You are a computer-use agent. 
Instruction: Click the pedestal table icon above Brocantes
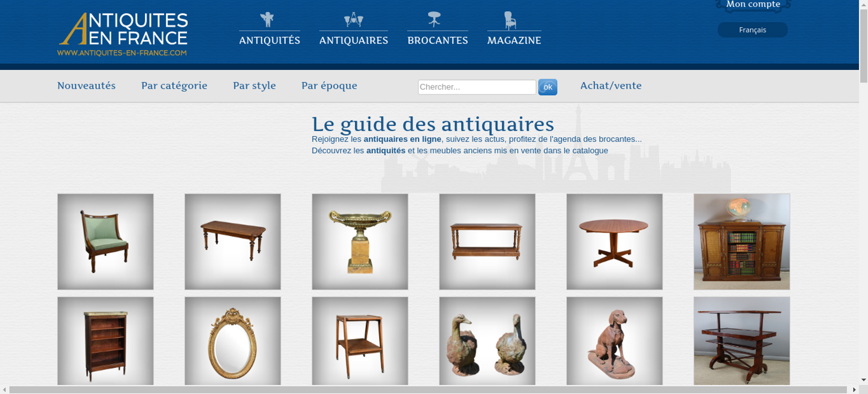click(434, 19)
